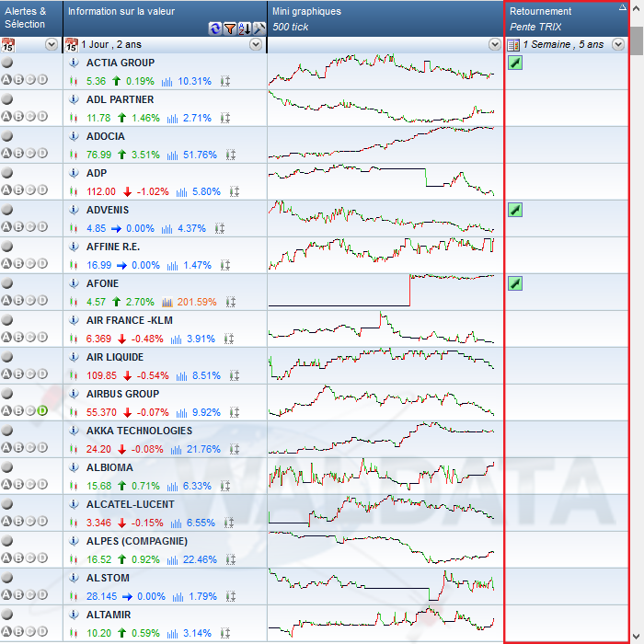Click volume bars icon for AIRBUS GROUP

(x=181, y=413)
